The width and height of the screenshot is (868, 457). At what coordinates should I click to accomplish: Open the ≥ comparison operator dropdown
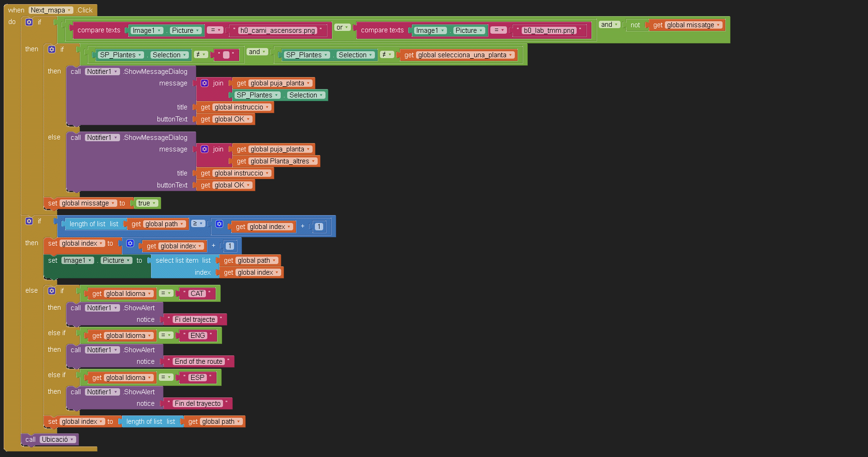click(198, 223)
